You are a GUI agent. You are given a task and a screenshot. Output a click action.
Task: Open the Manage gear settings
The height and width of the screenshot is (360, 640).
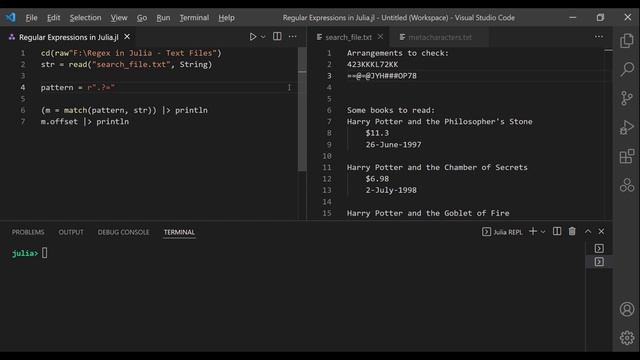627,338
